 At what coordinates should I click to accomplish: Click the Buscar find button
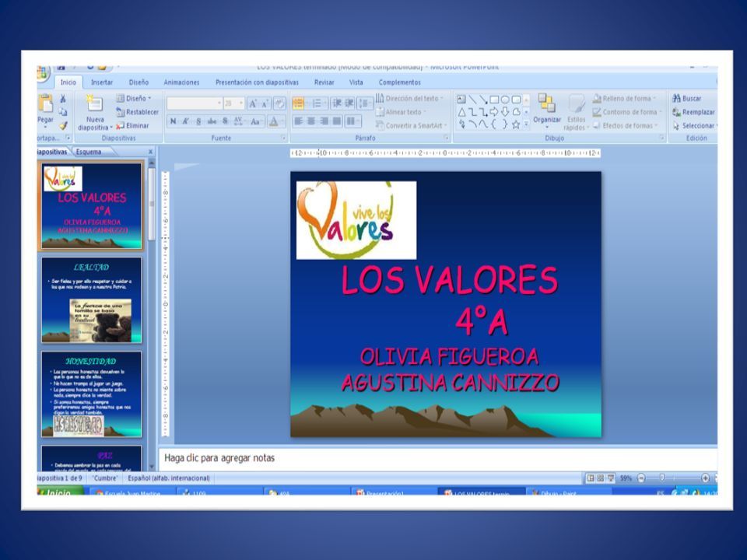686,99
